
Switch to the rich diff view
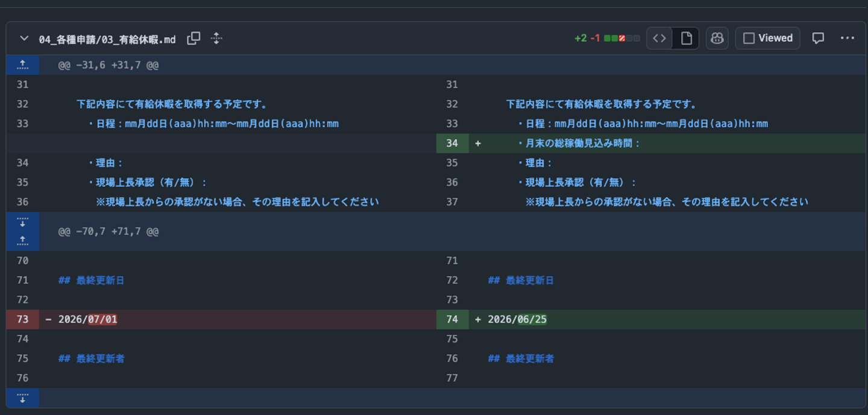pos(686,39)
